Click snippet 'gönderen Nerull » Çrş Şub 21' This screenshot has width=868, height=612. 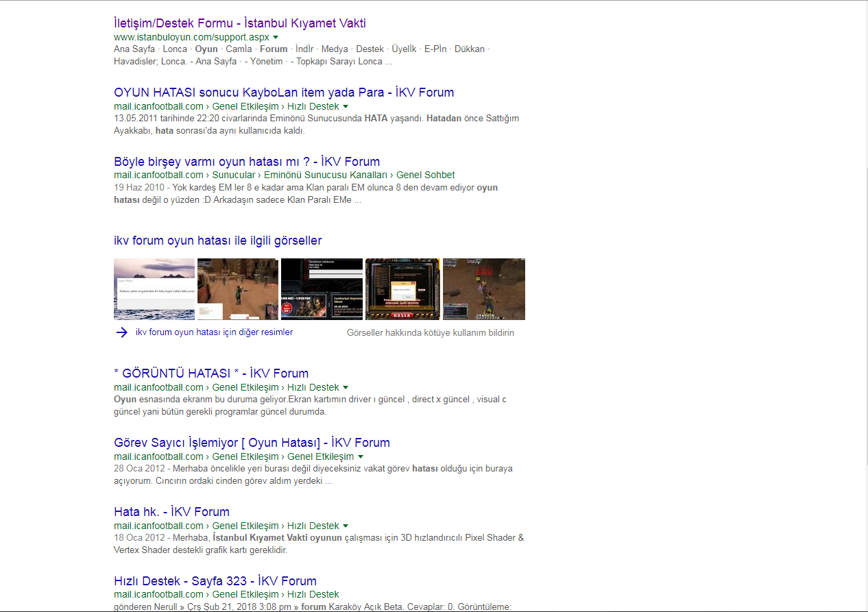pyautogui.click(x=313, y=607)
